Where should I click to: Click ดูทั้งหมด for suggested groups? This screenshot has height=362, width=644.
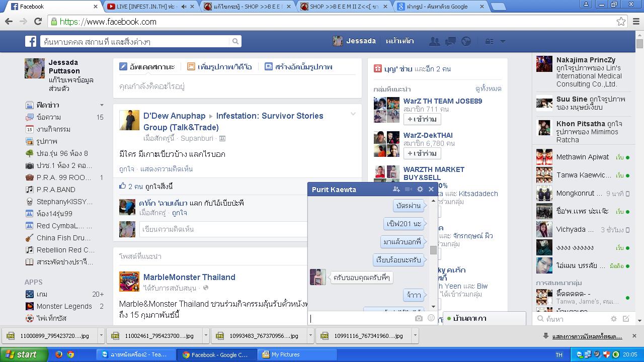point(488,89)
